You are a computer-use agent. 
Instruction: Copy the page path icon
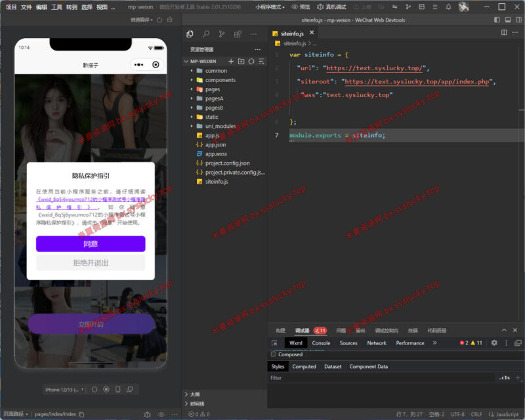tap(81, 414)
